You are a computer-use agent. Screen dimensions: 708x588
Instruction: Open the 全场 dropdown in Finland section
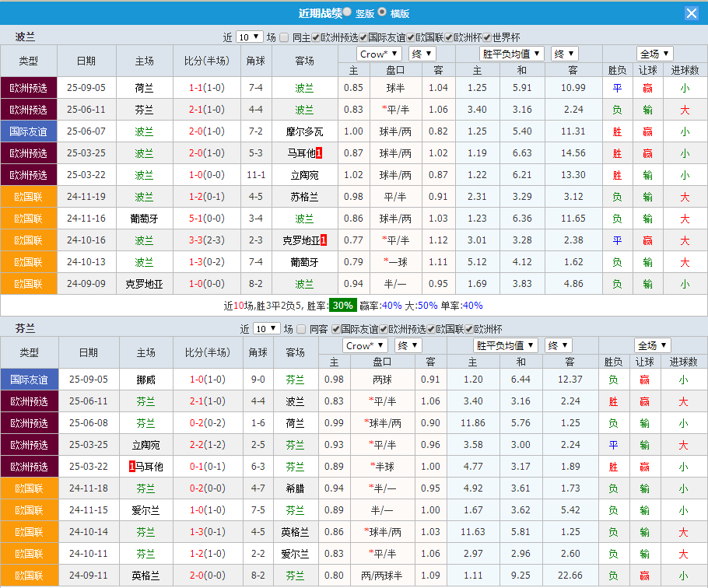click(652, 345)
